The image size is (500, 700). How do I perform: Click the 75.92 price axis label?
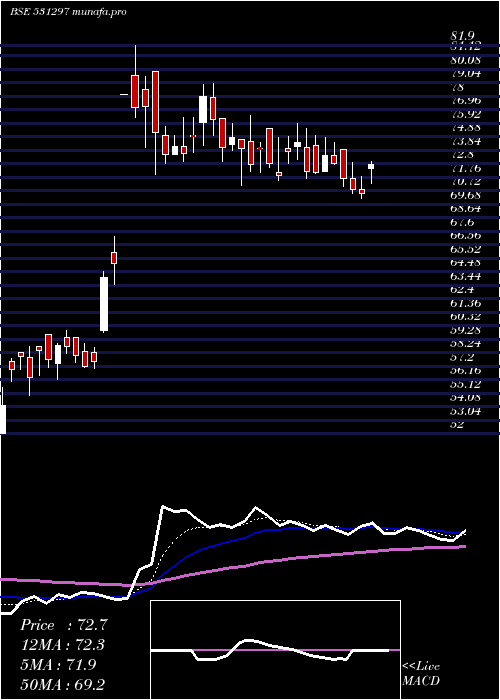pos(466,114)
